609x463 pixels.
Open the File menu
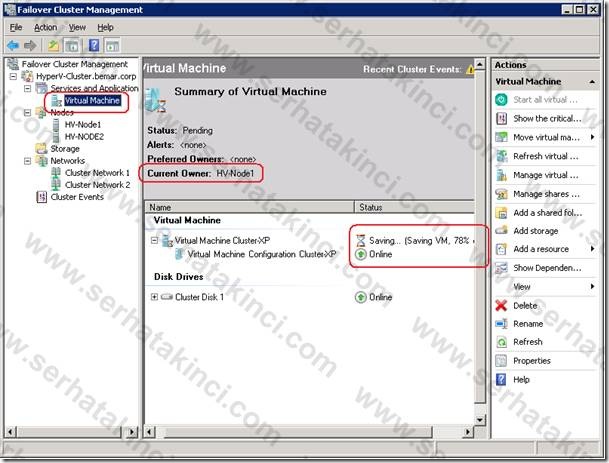click(16, 27)
